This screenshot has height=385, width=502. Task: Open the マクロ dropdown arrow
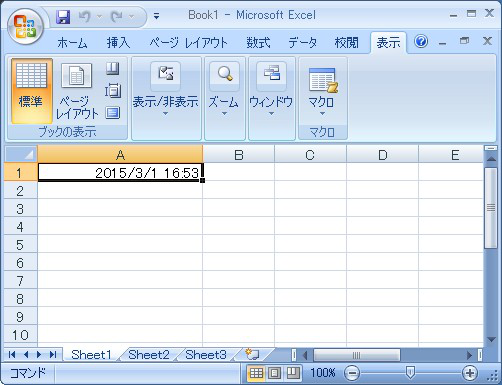[322, 114]
